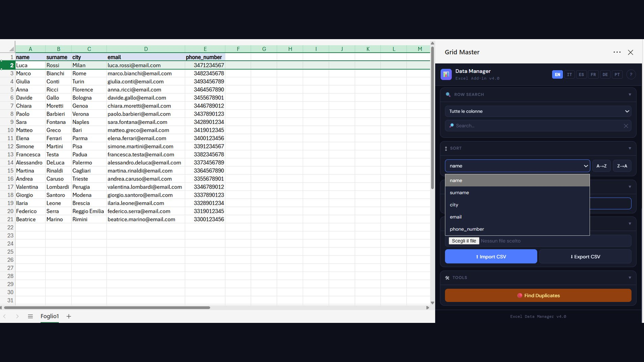Collapse the ROW SEARCH section

pyautogui.click(x=630, y=94)
